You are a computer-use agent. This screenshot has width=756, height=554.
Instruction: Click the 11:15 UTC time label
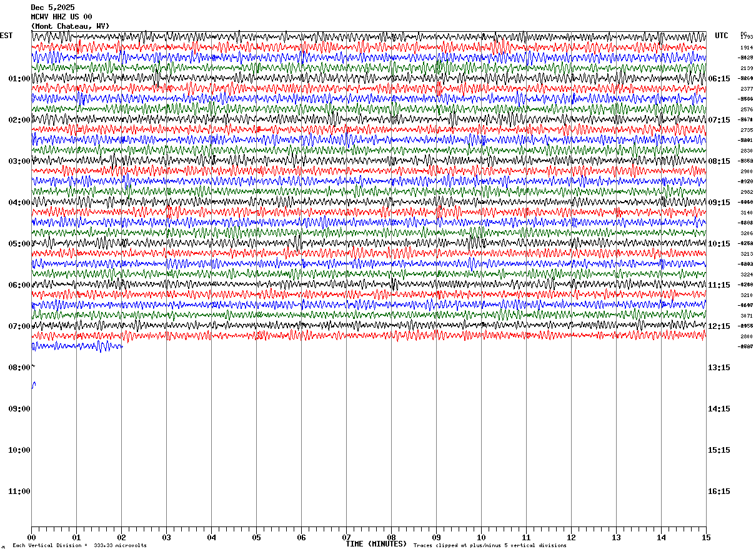click(x=719, y=285)
